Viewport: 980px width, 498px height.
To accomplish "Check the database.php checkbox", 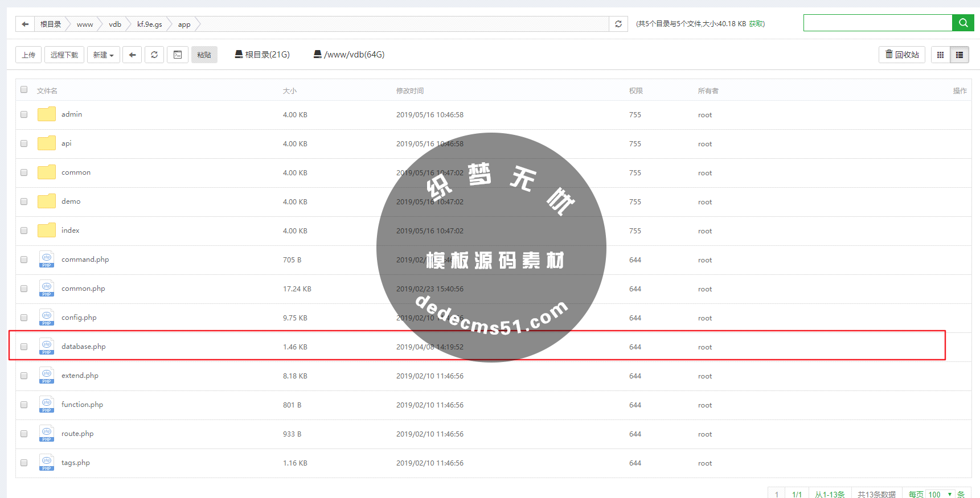I will tap(24, 347).
